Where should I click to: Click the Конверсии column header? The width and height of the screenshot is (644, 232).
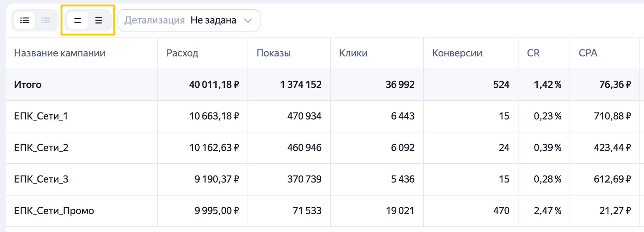[x=457, y=53]
